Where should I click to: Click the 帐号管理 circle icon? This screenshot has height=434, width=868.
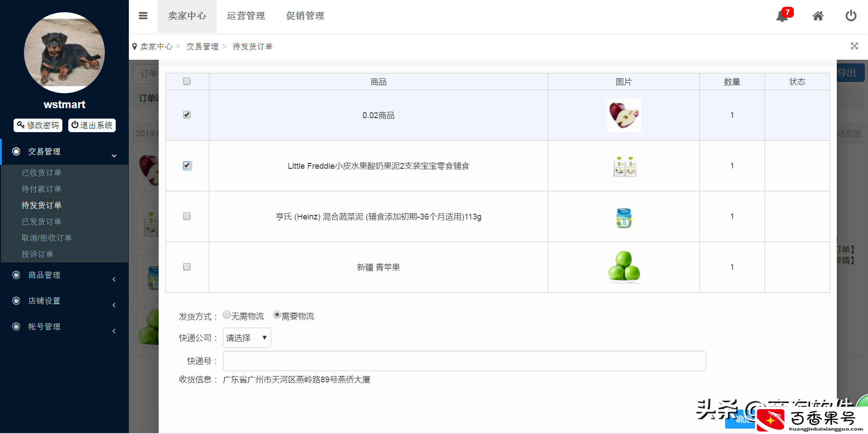click(16, 327)
